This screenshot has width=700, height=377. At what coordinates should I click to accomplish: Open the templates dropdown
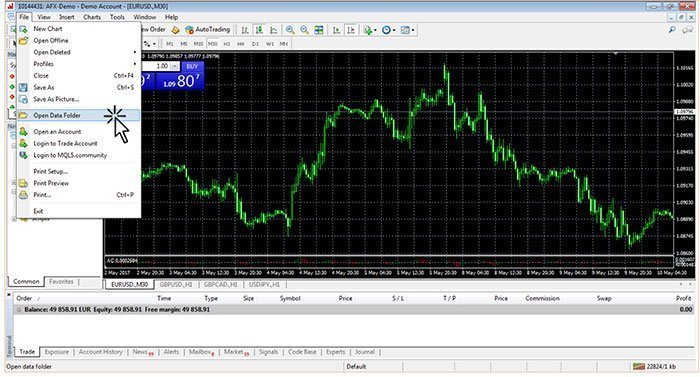(407, 30)
